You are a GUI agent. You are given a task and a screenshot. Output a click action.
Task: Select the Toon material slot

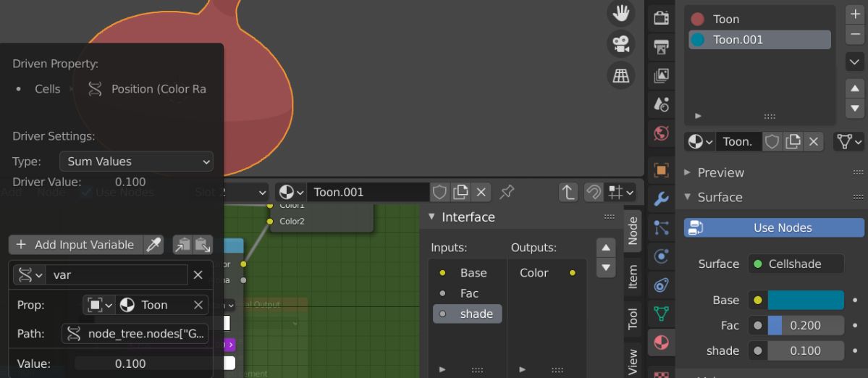(x=759, y=20)
